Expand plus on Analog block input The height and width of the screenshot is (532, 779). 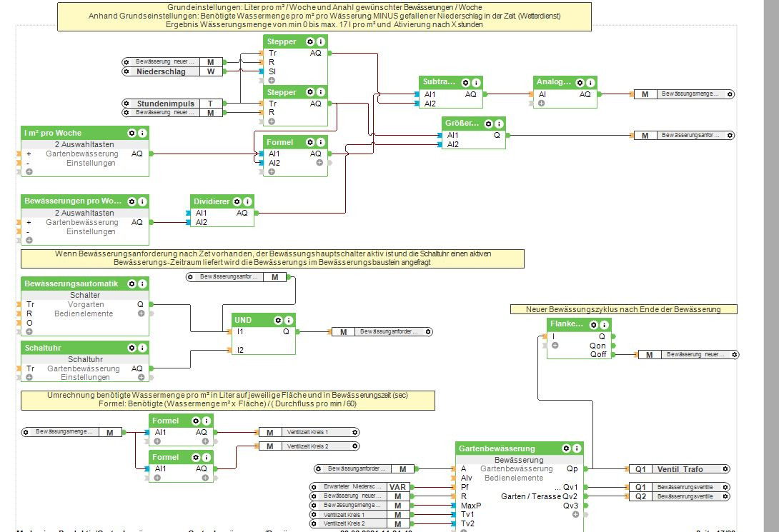(x=541, y=104)
